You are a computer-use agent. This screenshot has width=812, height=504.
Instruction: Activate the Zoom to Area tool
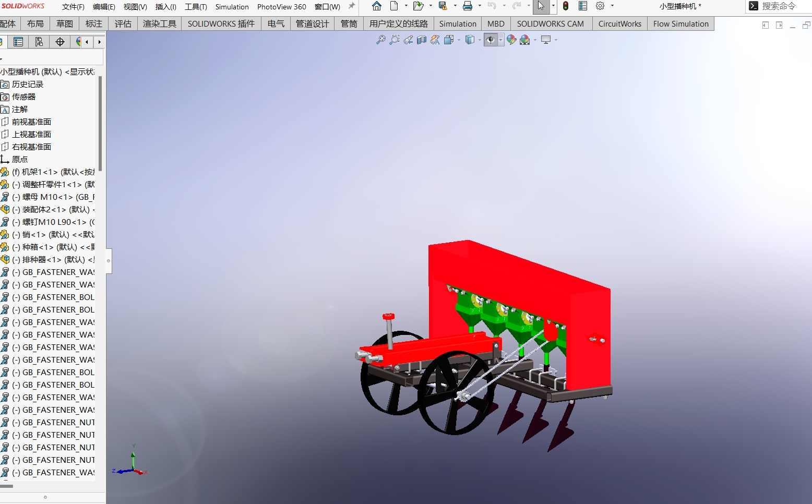pos(395,40)
